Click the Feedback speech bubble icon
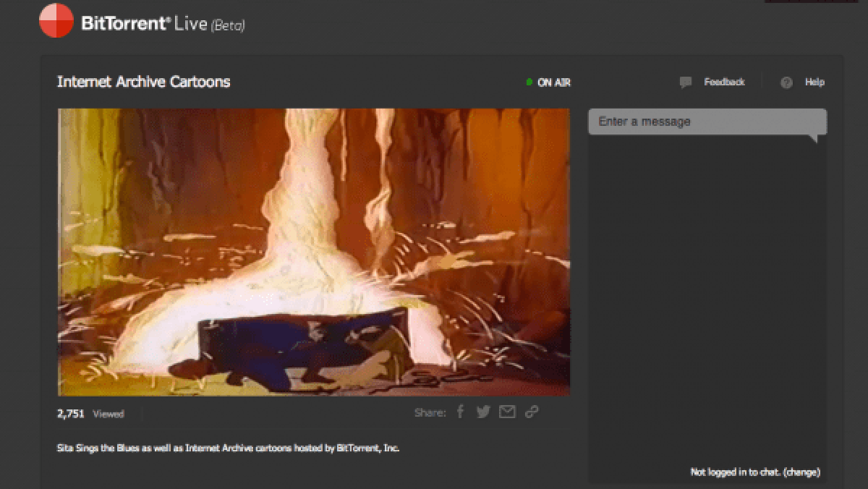 pyautogui.click(x=686, y=82)
